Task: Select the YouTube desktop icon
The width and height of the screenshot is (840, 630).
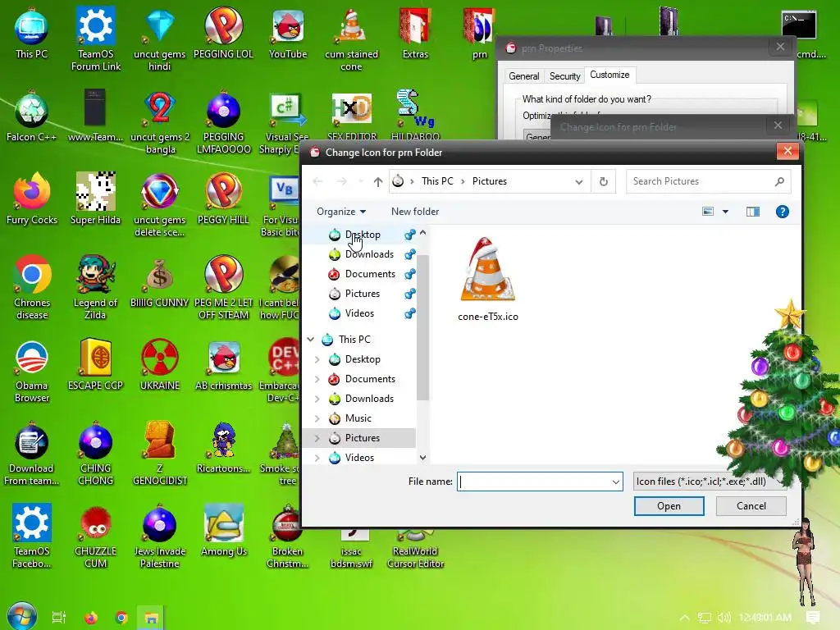Action: [x=288, y=33]
